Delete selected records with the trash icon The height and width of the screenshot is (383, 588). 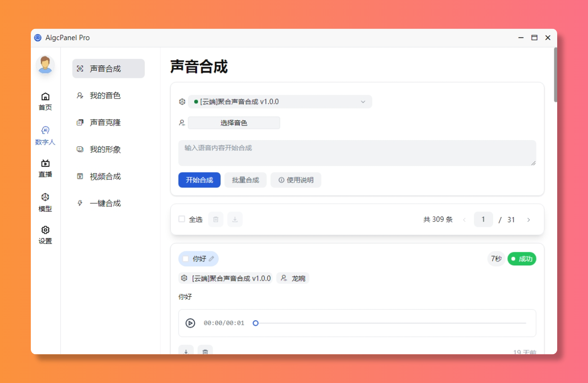pyautogui.click(x=216, y=219)
